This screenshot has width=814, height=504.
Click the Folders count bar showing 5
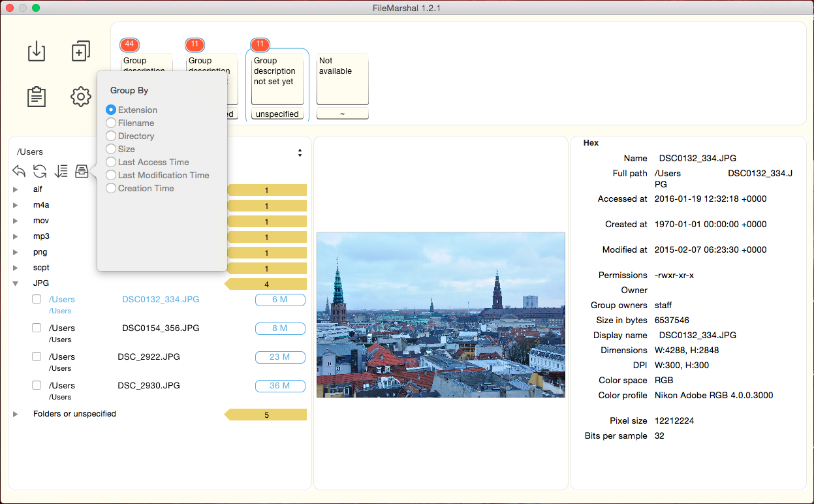266,415
